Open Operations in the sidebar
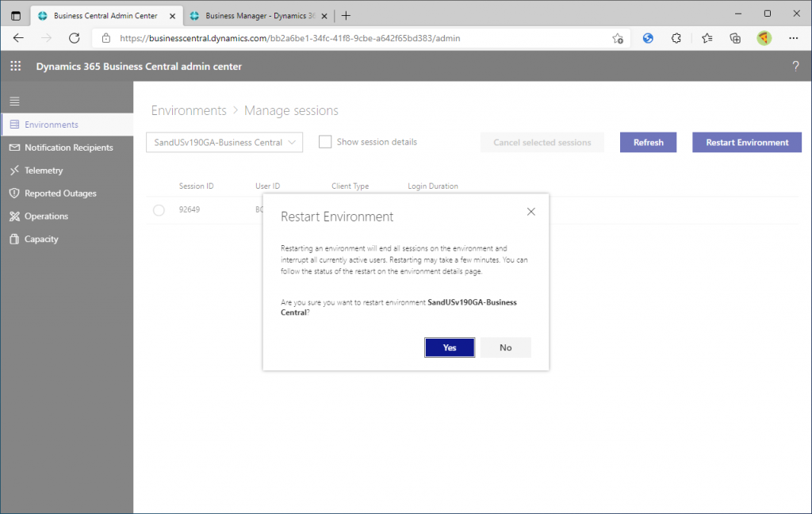Viewport: 812px width, 514px height. [x=67, y=216]
